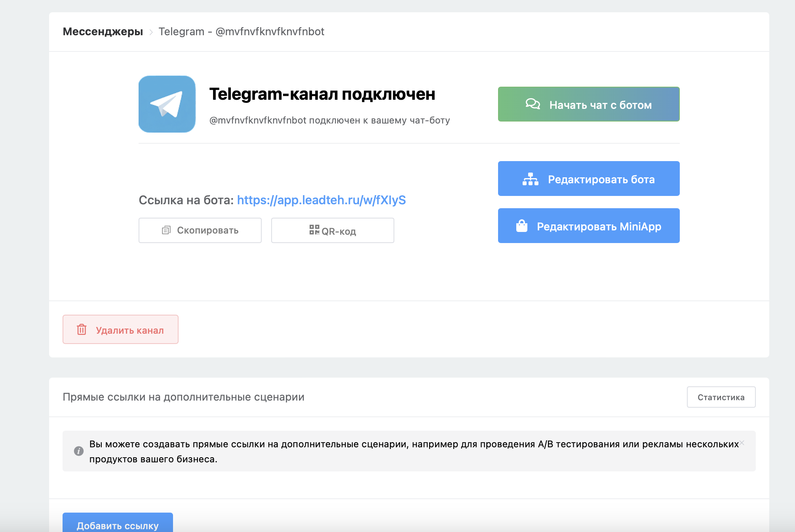Open the Мессенджеры breadcrumb link
This screenshot has height=532, width=795.
click(x=103, y=32)
